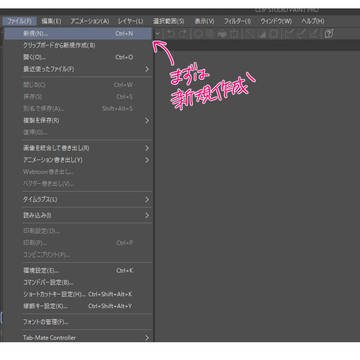
Task: Click the greyed Webtoon書き出し entry
Action: coord(78,172)
